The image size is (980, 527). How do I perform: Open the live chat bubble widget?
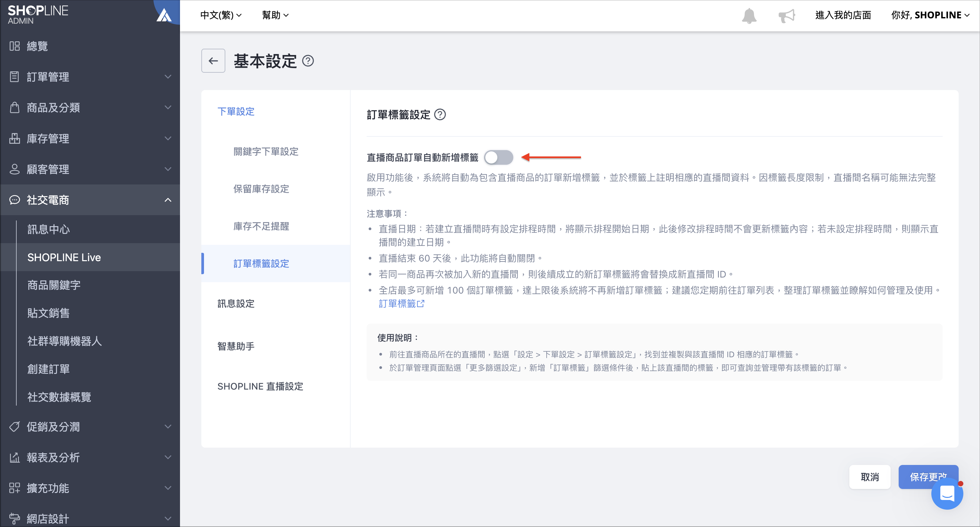tap(947, 494)
